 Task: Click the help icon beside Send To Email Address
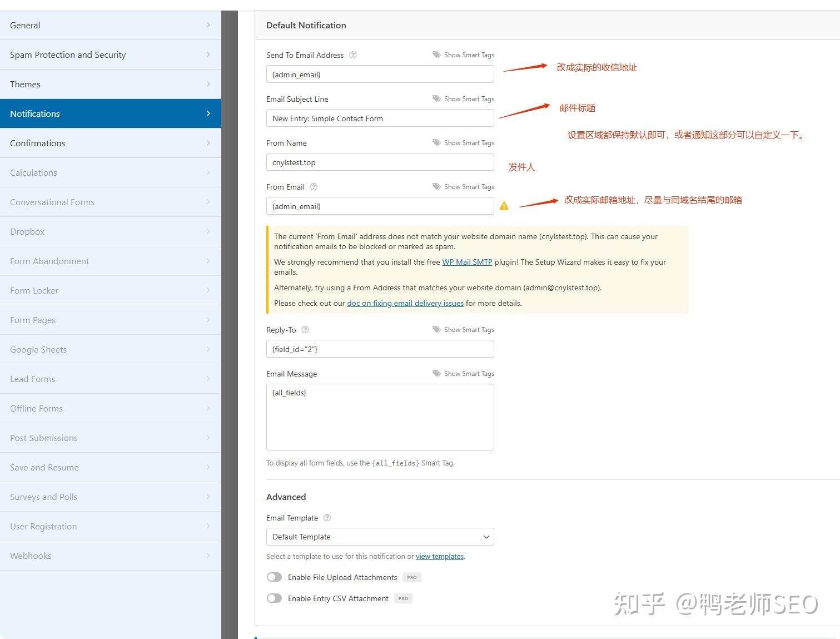pos(353,55)
